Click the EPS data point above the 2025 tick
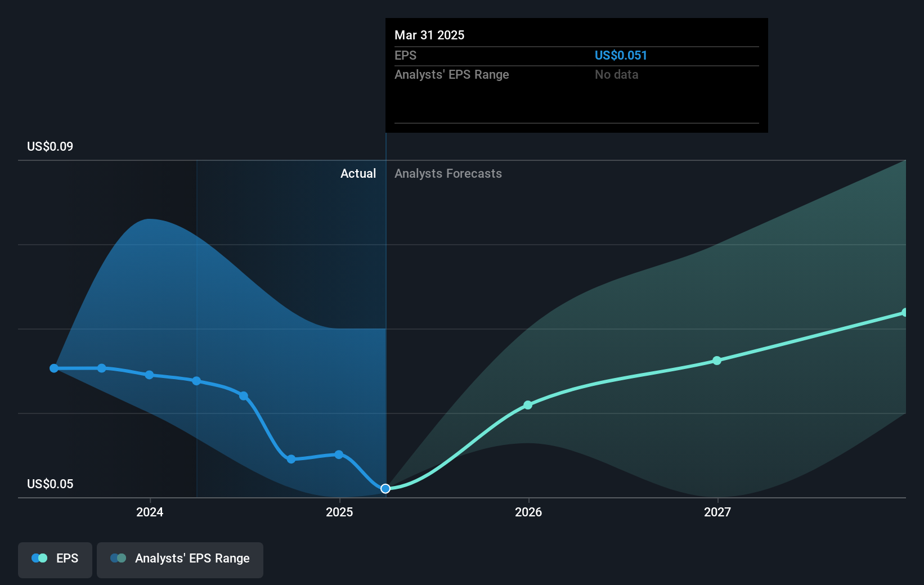This screenshot has height=585, width=924. pyautogui.click(x=339, y=454)
